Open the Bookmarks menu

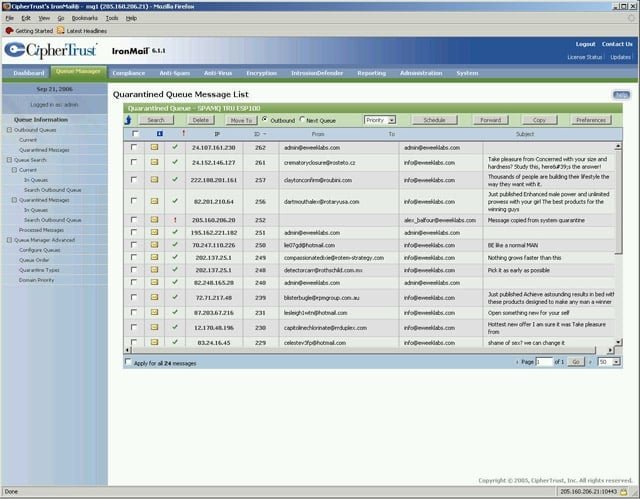(84, 18)
